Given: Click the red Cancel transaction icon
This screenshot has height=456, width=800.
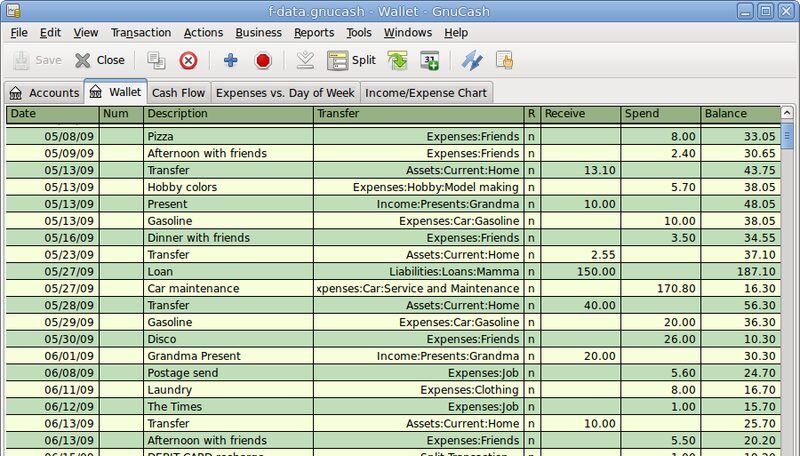Looking at the screenshot, I should click(x=263, y=61).
